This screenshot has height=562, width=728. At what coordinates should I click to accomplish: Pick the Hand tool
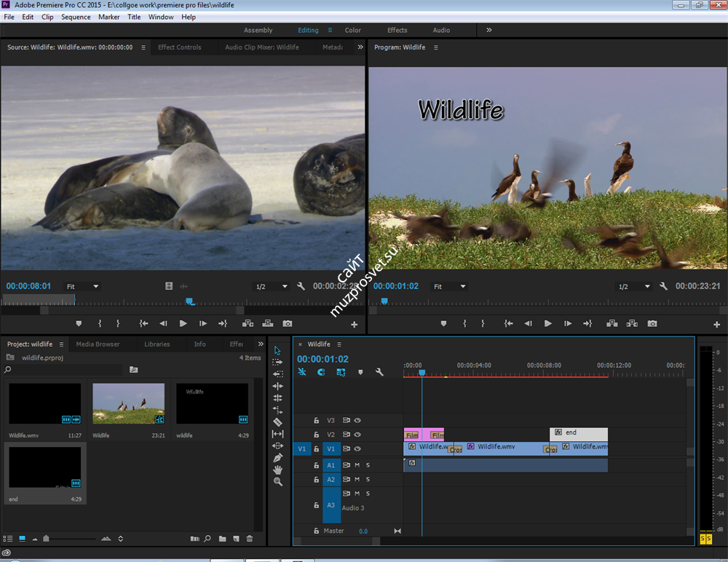pyautogui.click(x=277, y=470)
